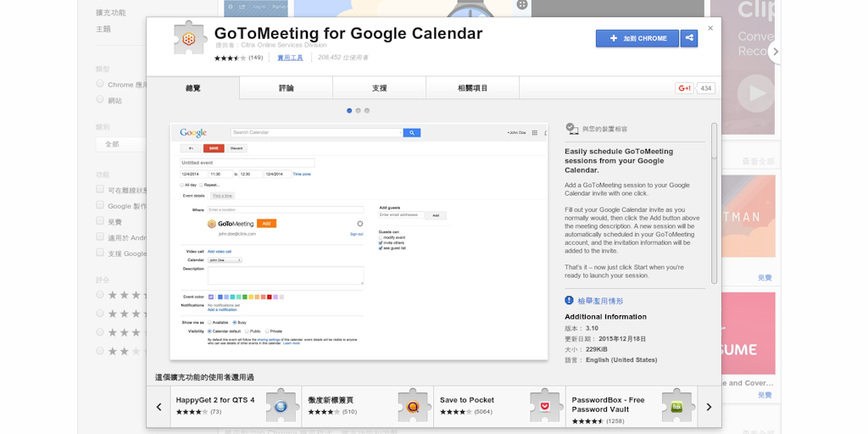Viewport: 868px width, 434px height.
Task: Toggle 支援 Google checkbox in background sidebar
Action: (x=100, y=252)
